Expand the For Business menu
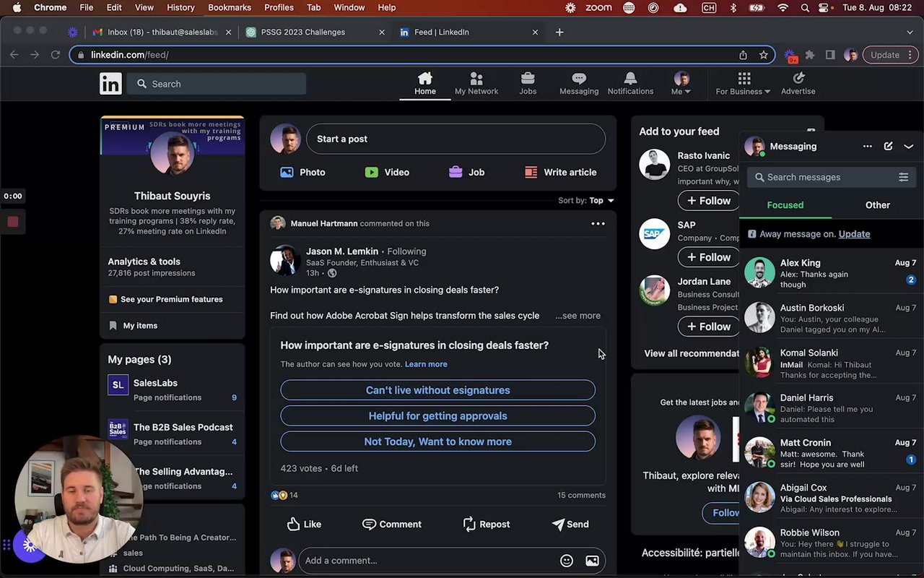Image resolution: width=924 pixels, height=578 pixels. 743,83
